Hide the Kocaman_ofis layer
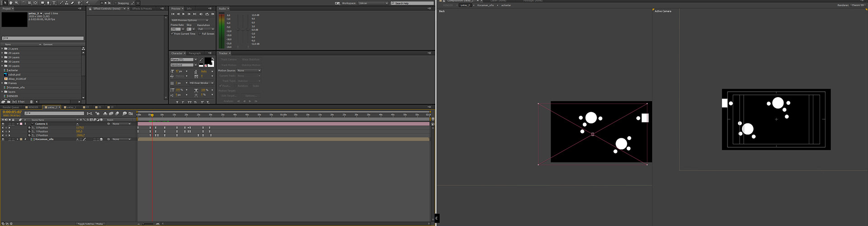 point(3,139)
